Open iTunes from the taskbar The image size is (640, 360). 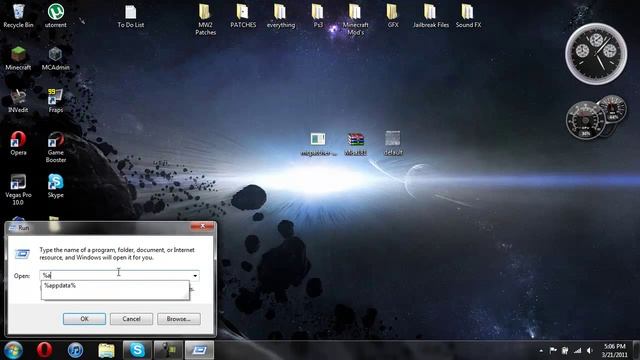click(76, 350)
